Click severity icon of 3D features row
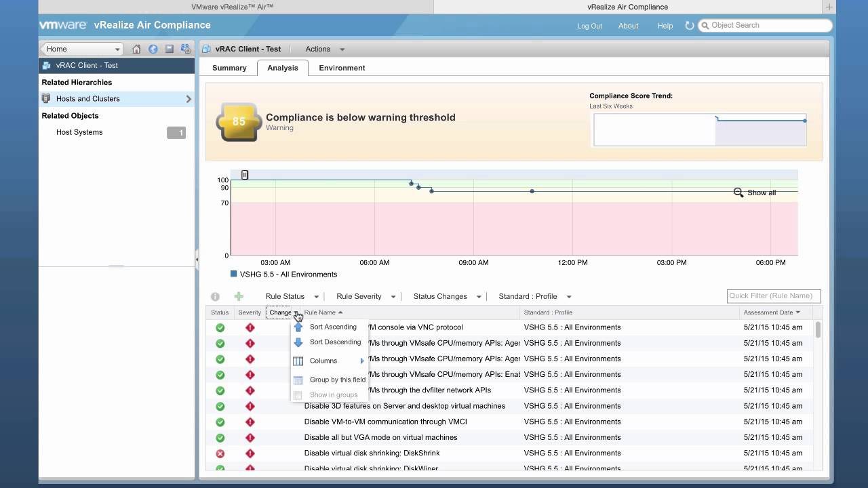868x488 pixels. 250,406
